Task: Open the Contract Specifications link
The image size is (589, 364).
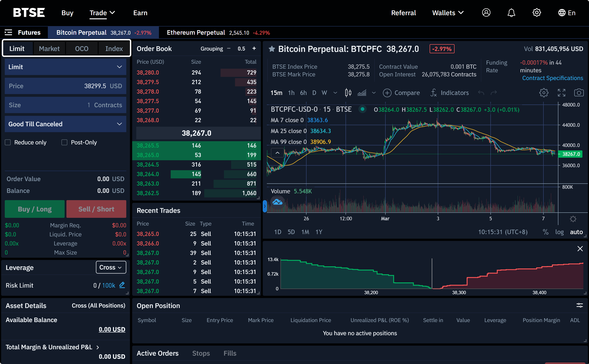Action: 552,78
